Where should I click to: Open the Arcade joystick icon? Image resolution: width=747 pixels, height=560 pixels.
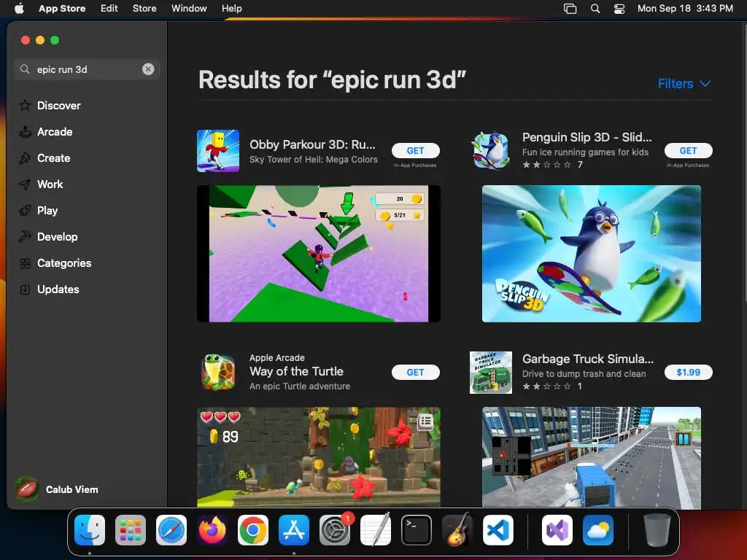click(x=25, y=132)
